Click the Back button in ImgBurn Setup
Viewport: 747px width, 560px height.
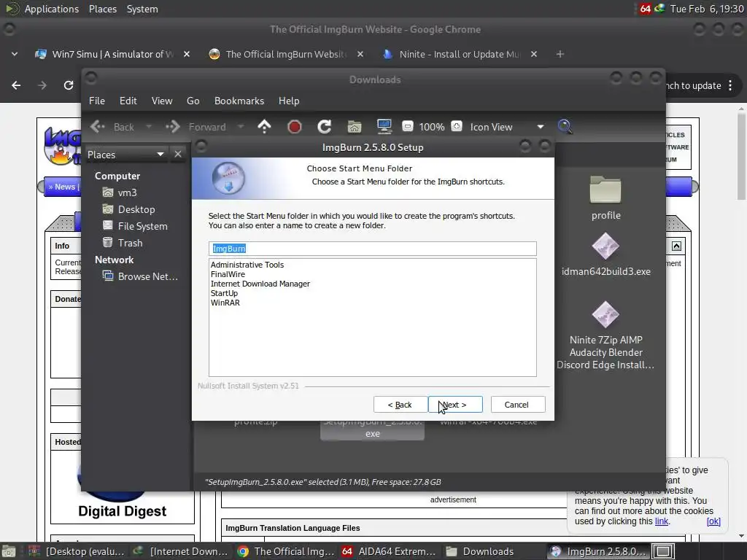(x=400, y=404)
